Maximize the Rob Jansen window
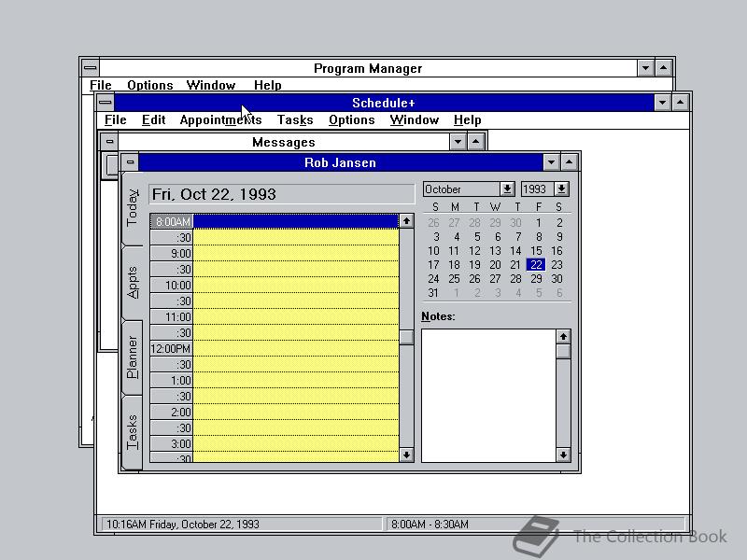 click(570, 162)
